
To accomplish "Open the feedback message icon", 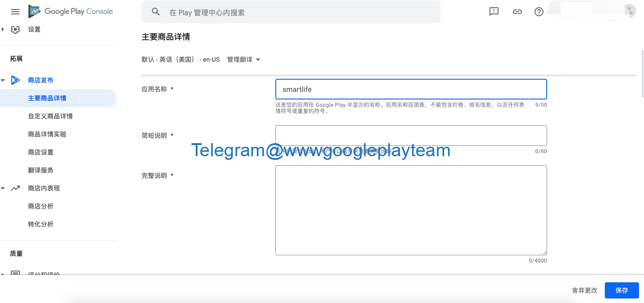I will (494, 12).
